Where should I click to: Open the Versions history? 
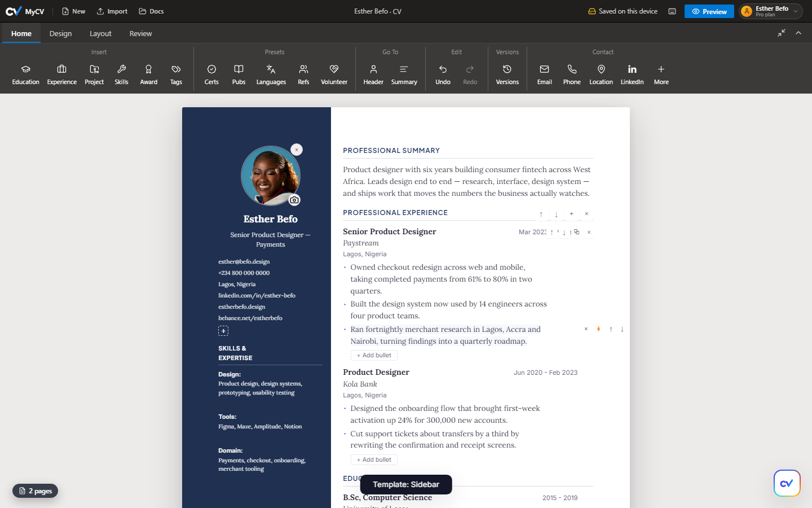click(507, 75)
